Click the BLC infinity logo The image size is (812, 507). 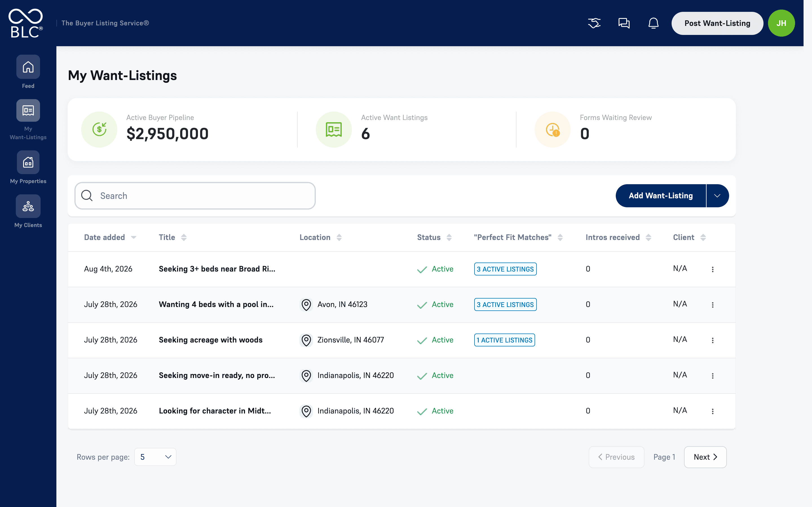click(x=26, y=23)
